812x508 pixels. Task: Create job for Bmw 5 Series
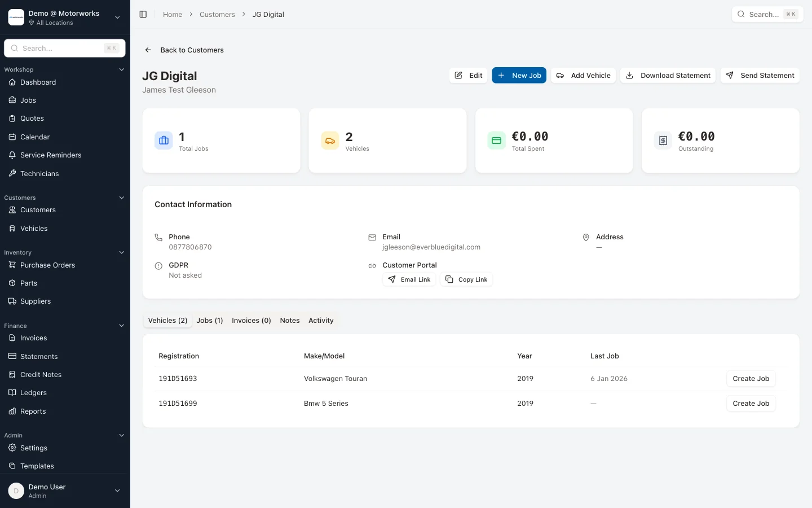tap(751, 404)
